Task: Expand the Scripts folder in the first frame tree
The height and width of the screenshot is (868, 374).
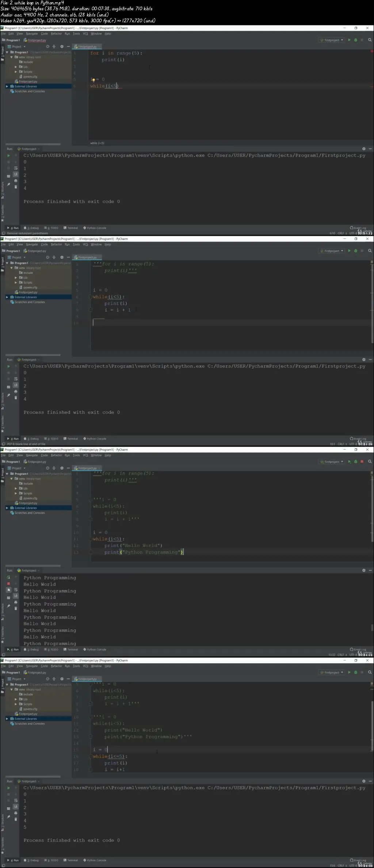Action: 16,72
